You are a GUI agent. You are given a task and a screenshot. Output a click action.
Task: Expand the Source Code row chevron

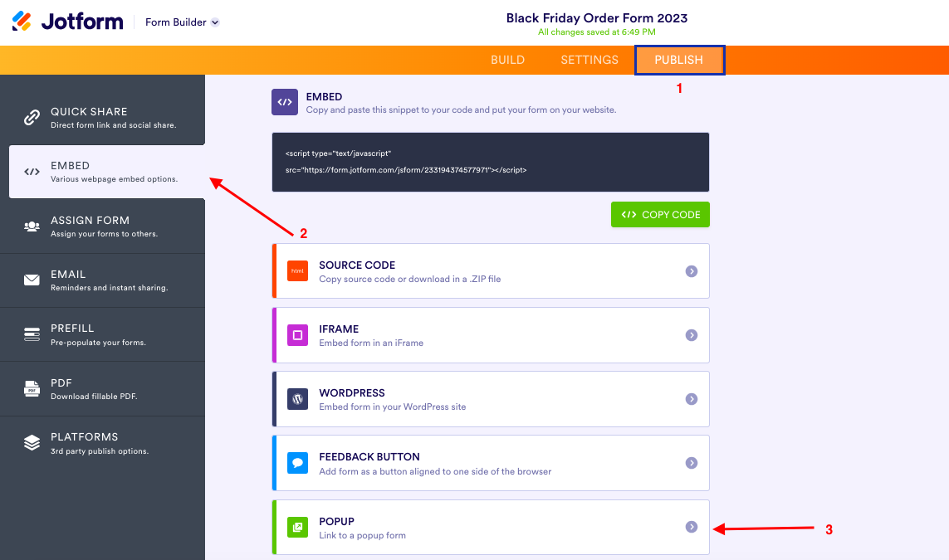click(691, 271)
